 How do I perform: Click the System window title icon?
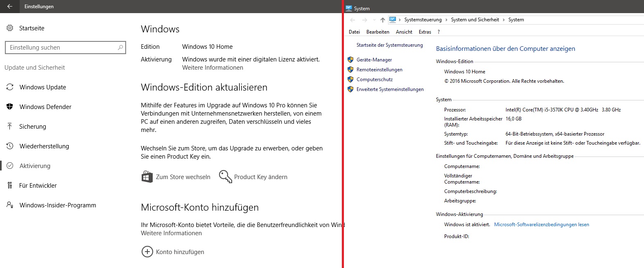click(x=349, y=8)
